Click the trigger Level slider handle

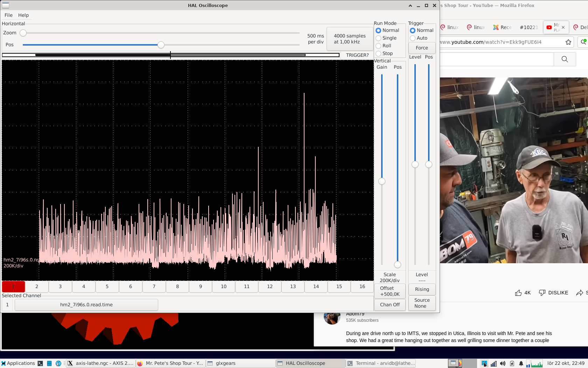(x=415, y=164)
